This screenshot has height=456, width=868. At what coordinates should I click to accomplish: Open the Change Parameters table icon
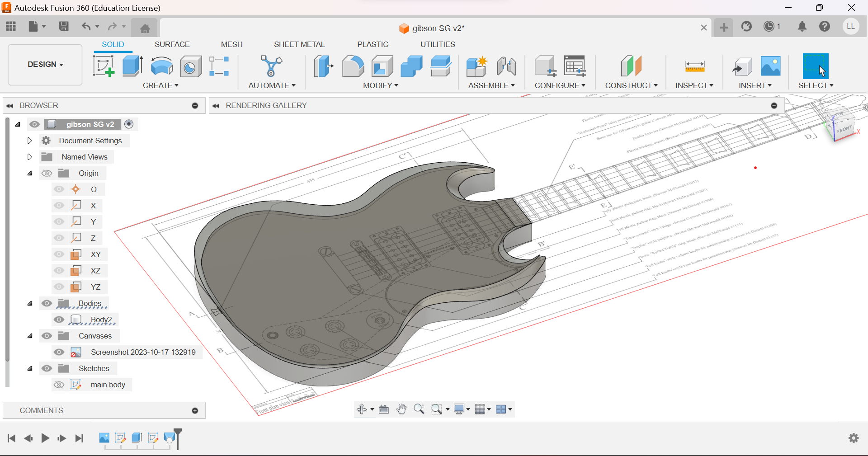coord(575,66)
